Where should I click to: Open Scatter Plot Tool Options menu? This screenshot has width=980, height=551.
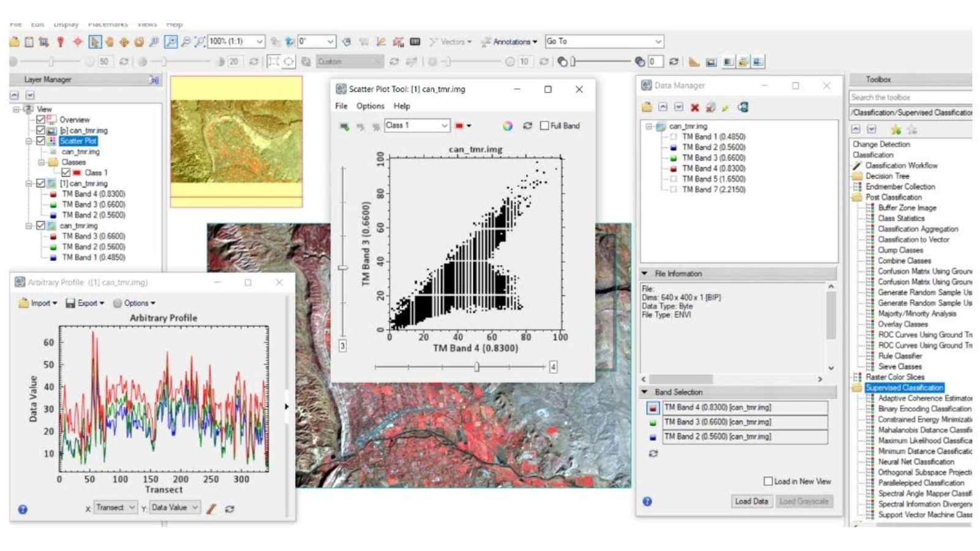point(371,106)
